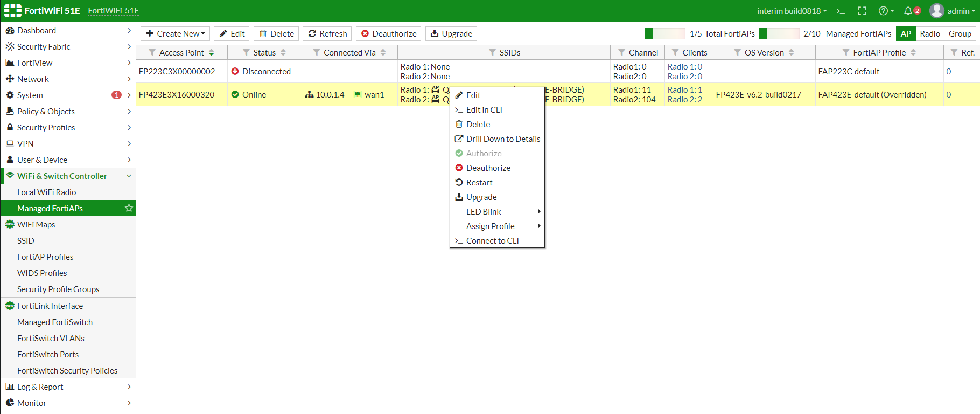Click the Edit toolbar button
Image resolution: width=980 pixels, height=414 pixels.
[232, 33]
